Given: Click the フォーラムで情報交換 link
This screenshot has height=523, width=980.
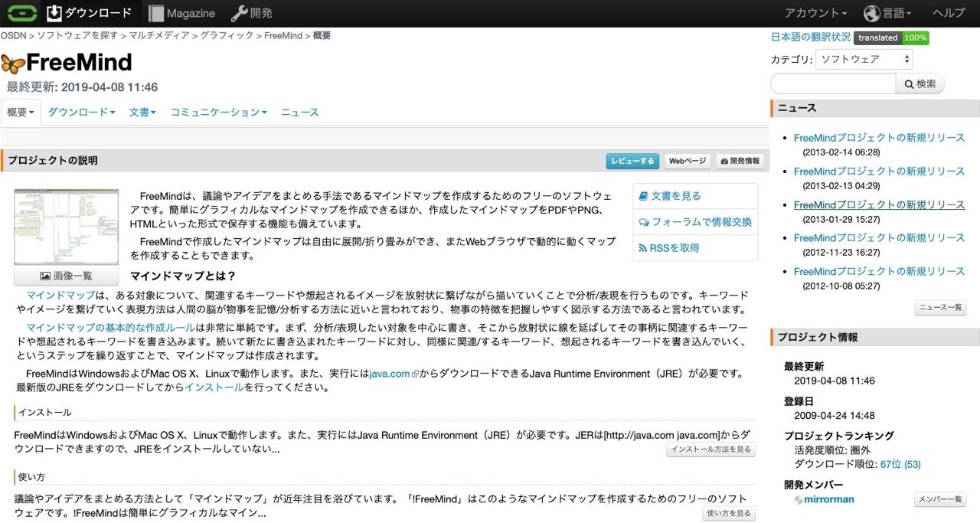Looking at the screenshot, I should click(x=701, y=222).
